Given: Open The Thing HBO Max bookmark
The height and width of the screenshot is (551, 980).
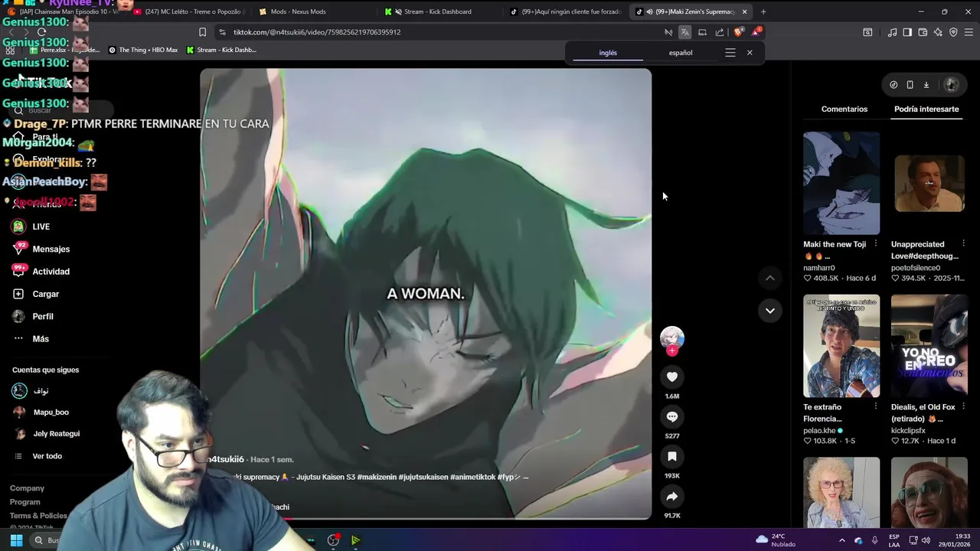Looking at the screenshot, I should tap(143, 50).
